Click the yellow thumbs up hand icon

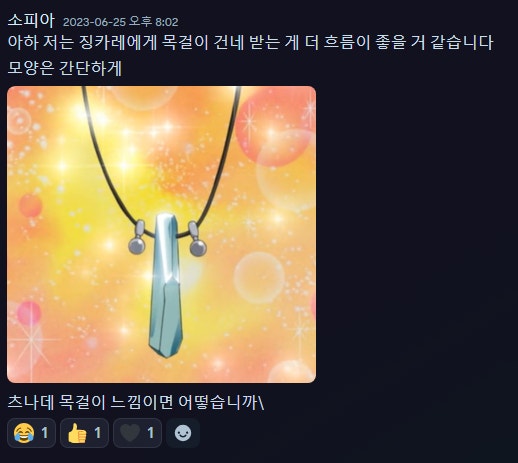[x=77, y=433]
